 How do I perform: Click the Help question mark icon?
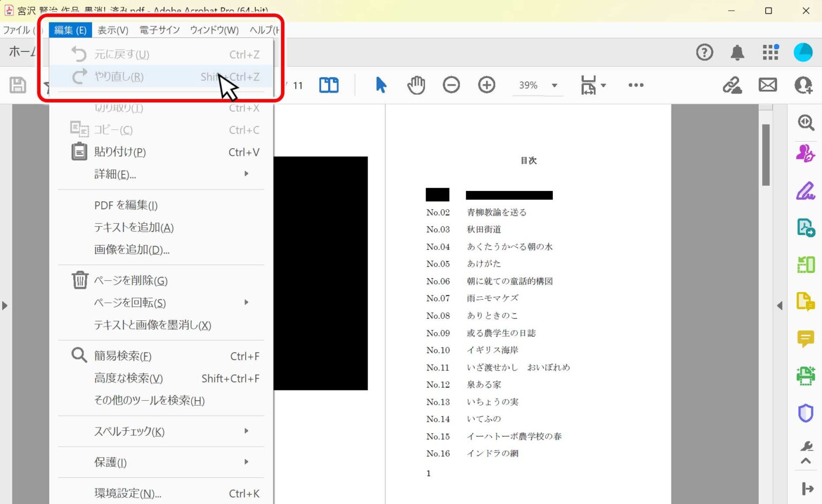pos(705,52)
